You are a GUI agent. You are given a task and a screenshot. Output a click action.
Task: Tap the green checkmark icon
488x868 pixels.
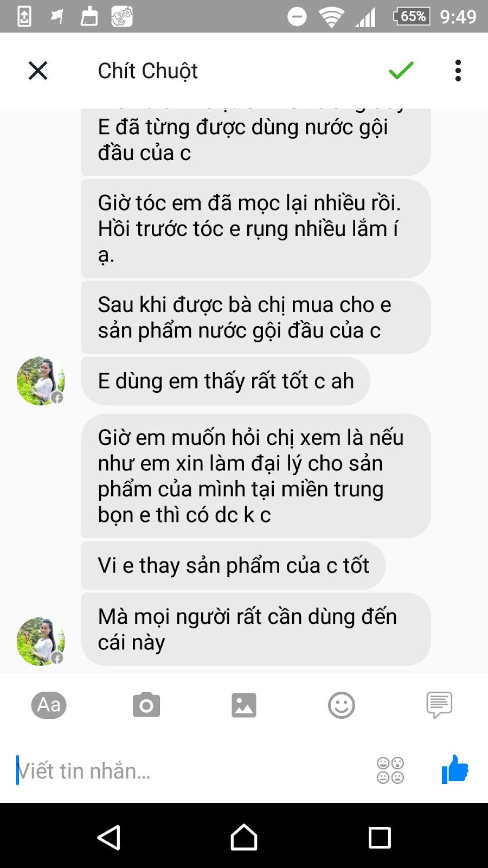(401, 71)
